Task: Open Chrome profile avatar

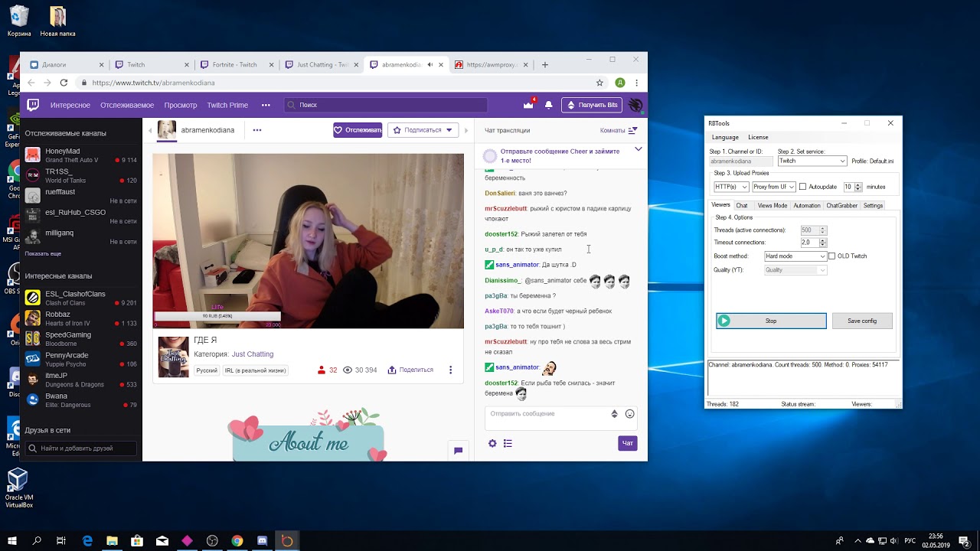Action: click(619, 83)
